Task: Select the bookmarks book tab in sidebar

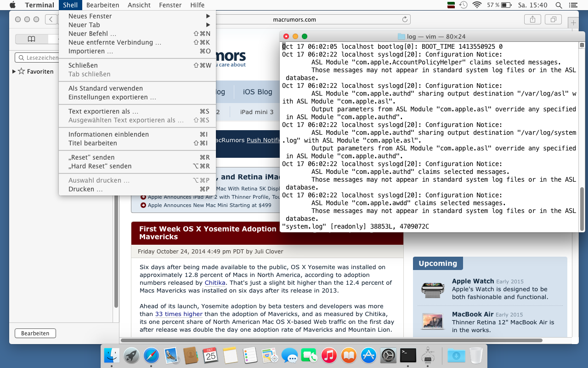Action: (31, 39)
